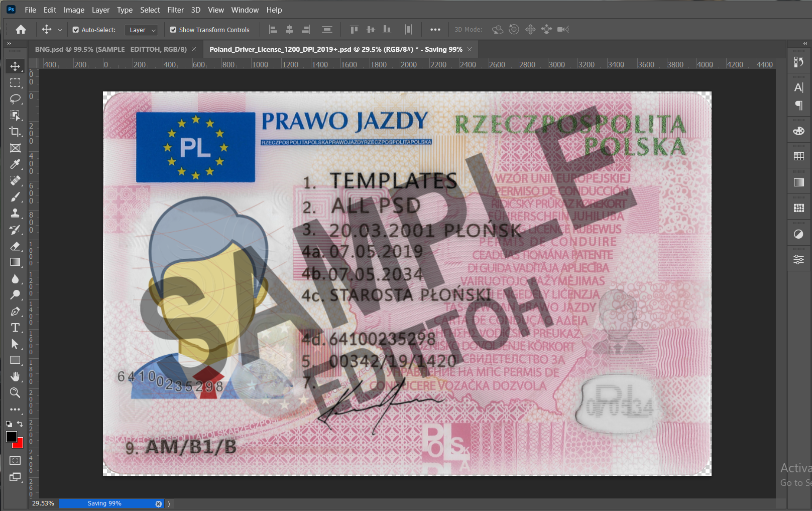Screen dimensions: 812x511
Task: Select the Hand tool
Action: (15, 376)
